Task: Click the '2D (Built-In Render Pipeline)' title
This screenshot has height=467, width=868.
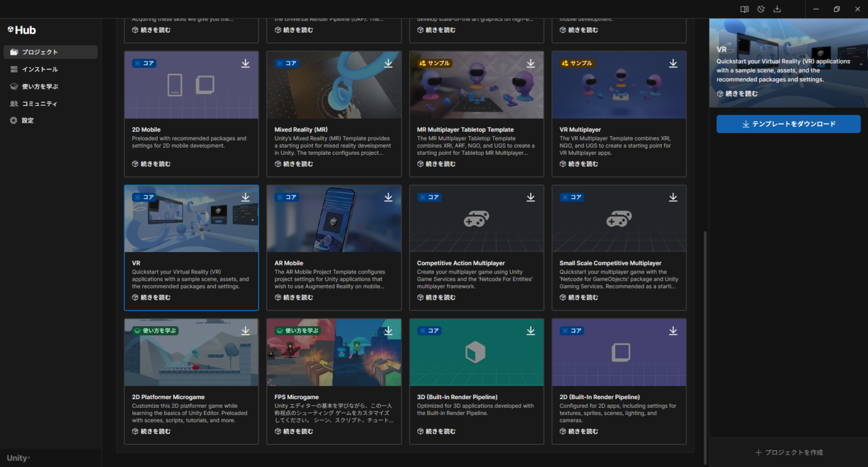Action: 599,397
